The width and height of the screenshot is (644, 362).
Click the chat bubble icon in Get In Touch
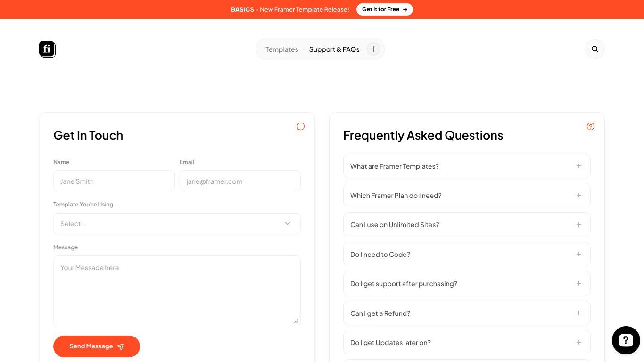click(x=301, y=126)
